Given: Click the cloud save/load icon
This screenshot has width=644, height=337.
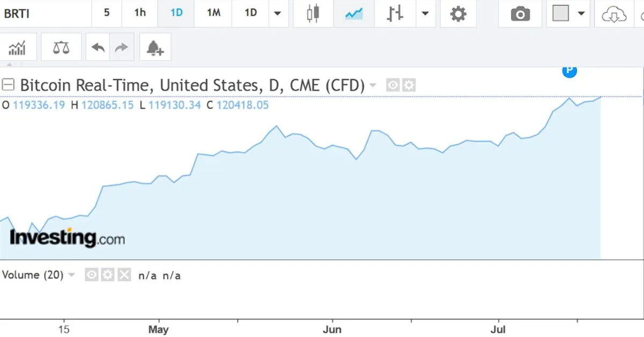Looking at the screenshot, I should 614,14.
